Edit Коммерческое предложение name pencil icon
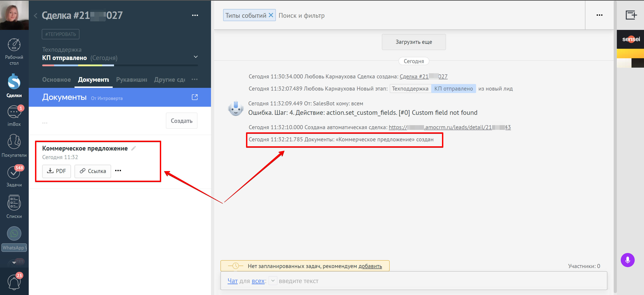Image resolution: width=644 pixels, height=295 pixels. pyautogui.click(x=134, y=148)
